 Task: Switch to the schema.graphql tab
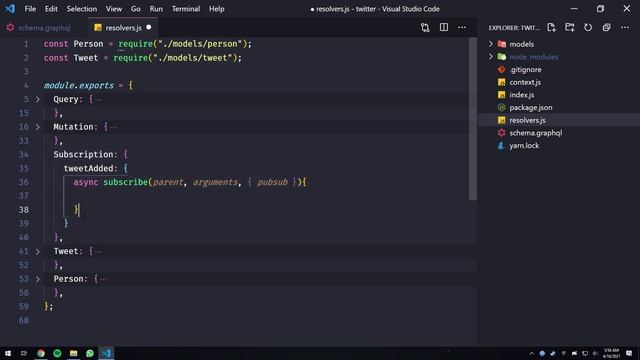click(x=44, y=27)
